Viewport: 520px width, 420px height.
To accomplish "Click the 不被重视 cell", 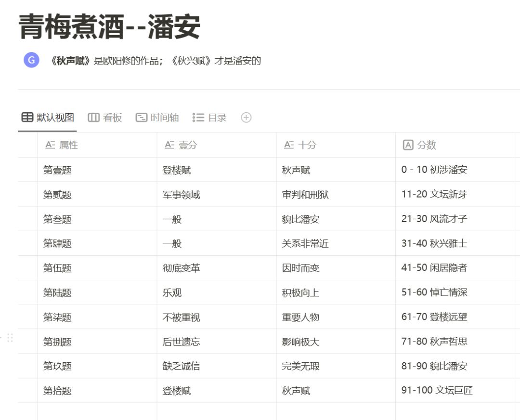I will (x=217, y=317).
